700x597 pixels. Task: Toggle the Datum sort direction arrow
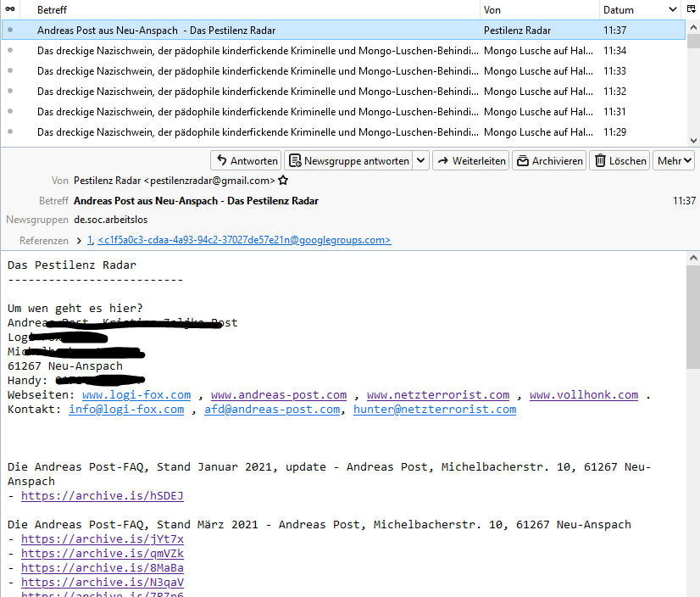673,9
